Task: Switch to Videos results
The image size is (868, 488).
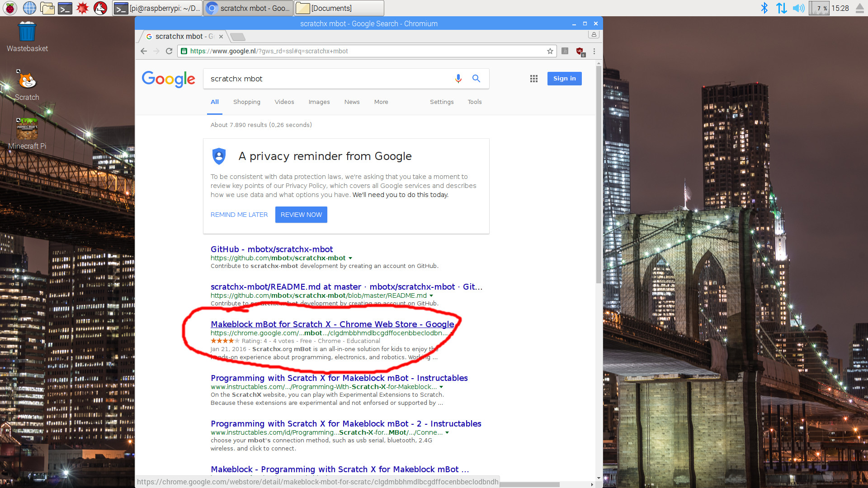Action: tap(284, 102)
